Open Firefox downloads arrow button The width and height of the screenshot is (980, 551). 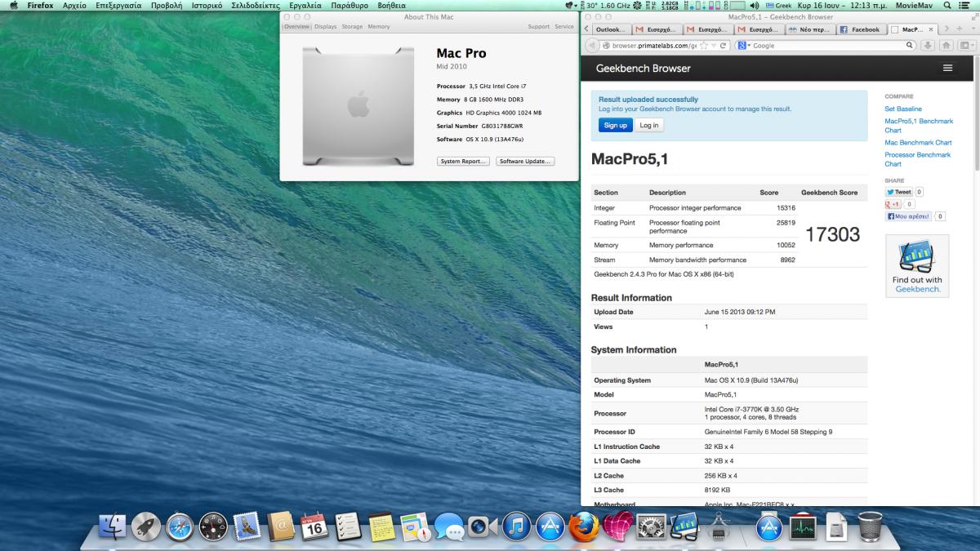pos(929,46)
